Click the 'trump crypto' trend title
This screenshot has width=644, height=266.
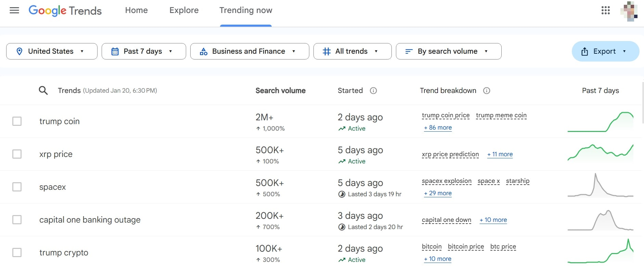[x=64, y=253]
